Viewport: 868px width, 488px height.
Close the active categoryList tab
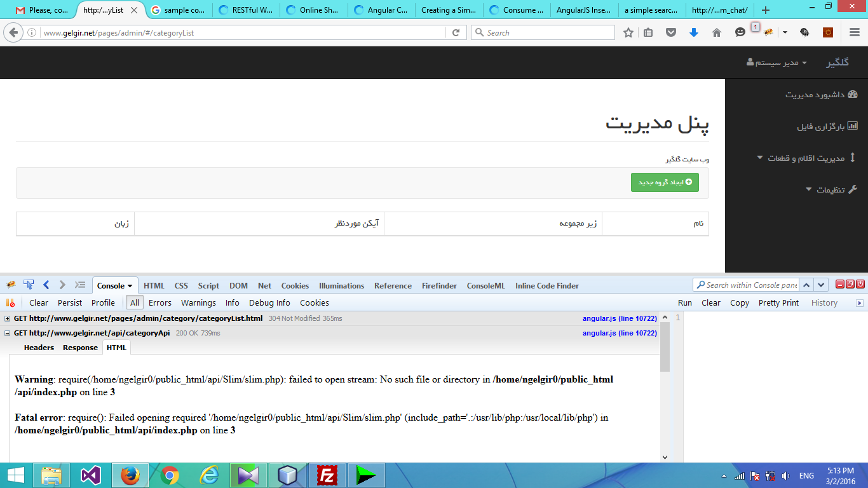click(134, 10)
